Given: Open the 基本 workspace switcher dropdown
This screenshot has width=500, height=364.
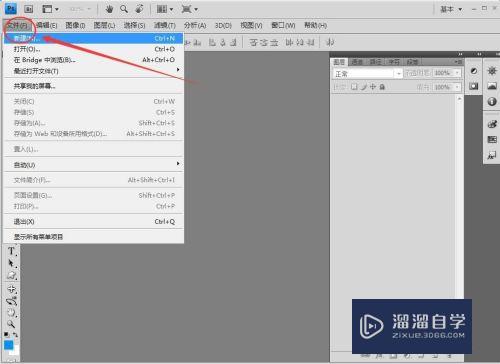Looking at the screenshot, I should (451, 9).
